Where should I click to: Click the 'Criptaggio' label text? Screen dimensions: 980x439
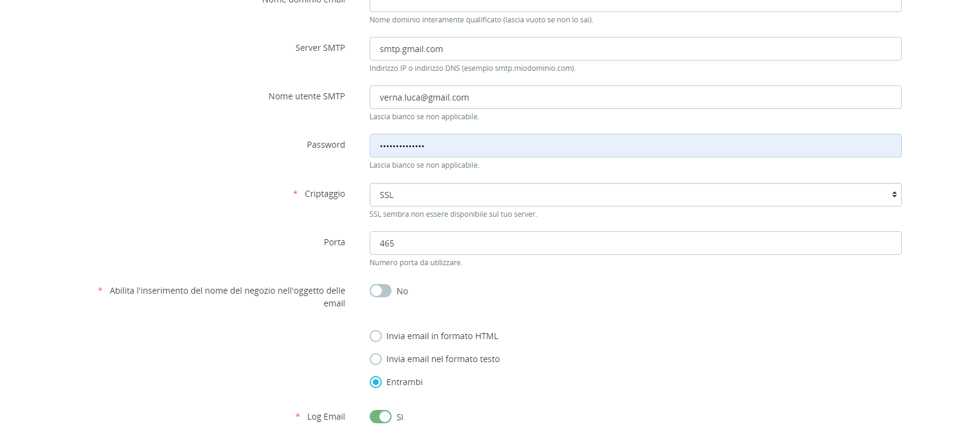(x=325, y=194)
